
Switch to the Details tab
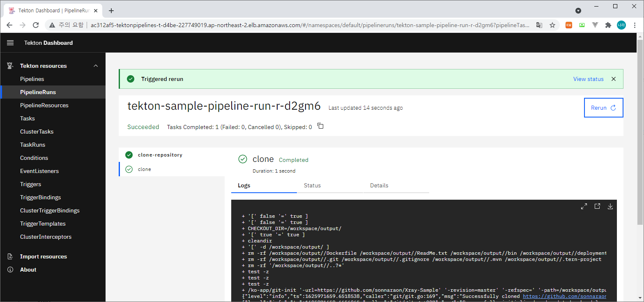click(396, 185)
